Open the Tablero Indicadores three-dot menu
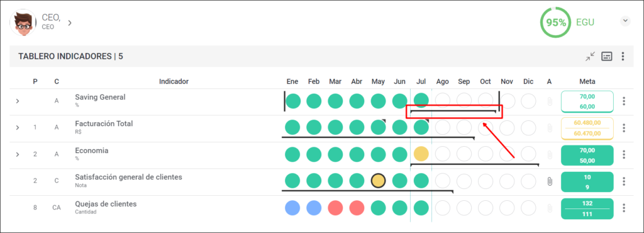The width and height of the screenshot is (644, 233). [x=623, y=56]
